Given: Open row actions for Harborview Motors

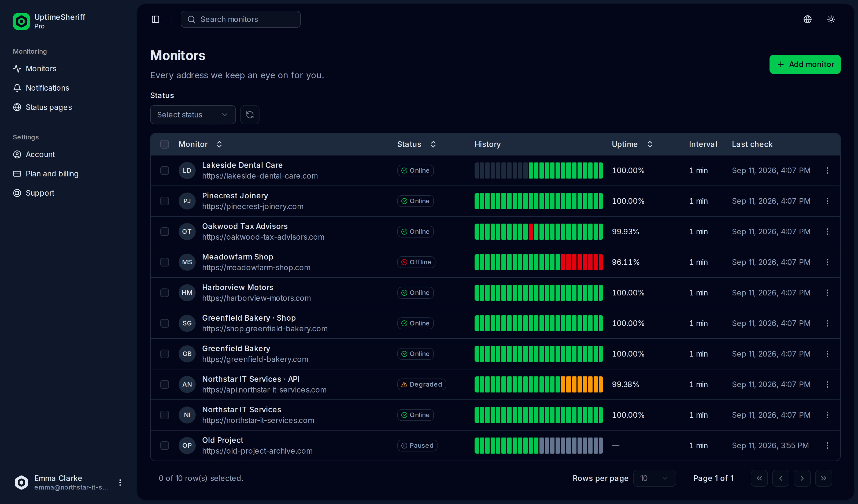Looking at the screenshot, I should click(x=827, y=292).
